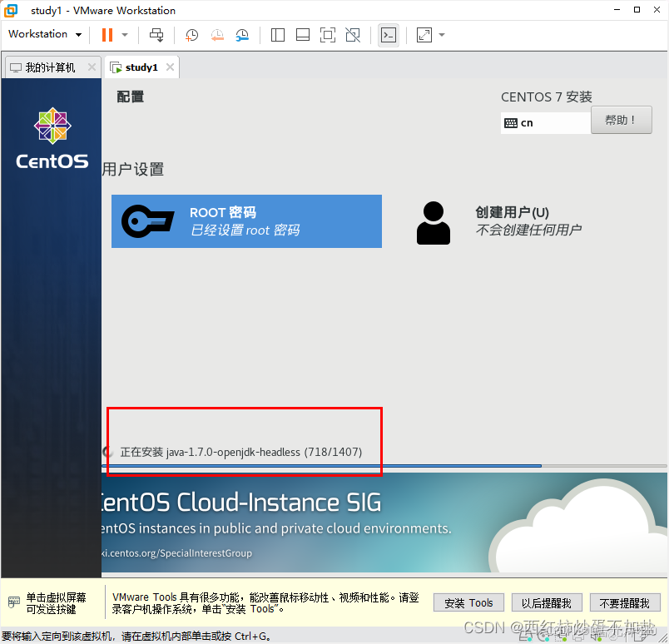
Task: Click the CENTOS 7 安装 title text
Action: pyautogui.click(x=546, y=97)
